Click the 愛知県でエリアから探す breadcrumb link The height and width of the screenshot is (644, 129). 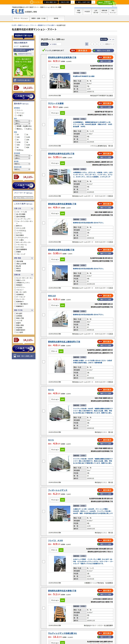coord(46,25)
